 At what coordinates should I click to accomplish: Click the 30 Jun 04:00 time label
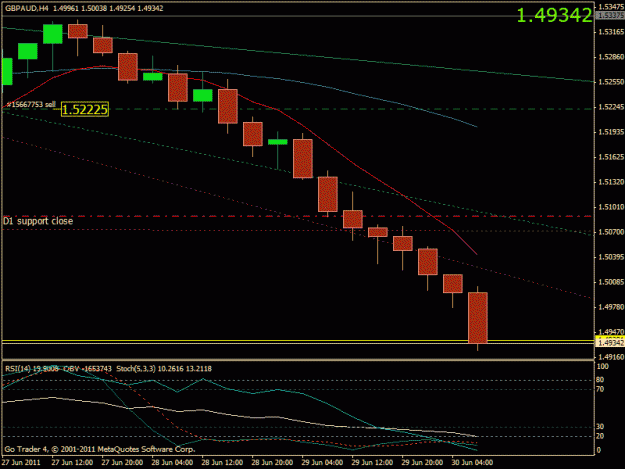pyautogui.click(x=472, y=463)
